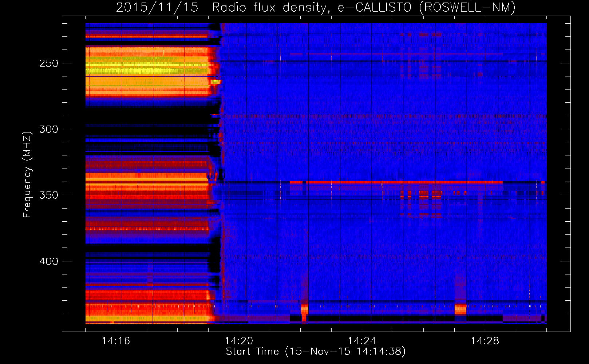Click the 400 frequency tick label
Screen dimensions: 589x364
click(x=49, y=261)
